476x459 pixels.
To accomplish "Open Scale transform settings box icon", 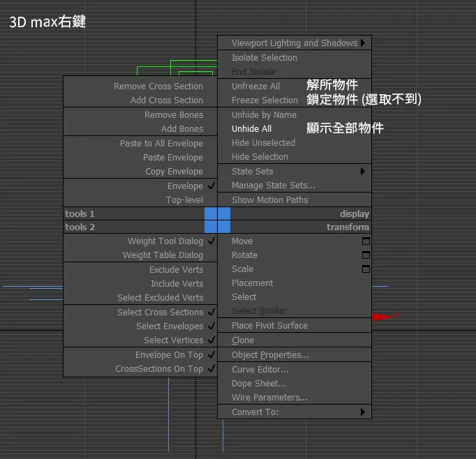I will click(366, 269).
